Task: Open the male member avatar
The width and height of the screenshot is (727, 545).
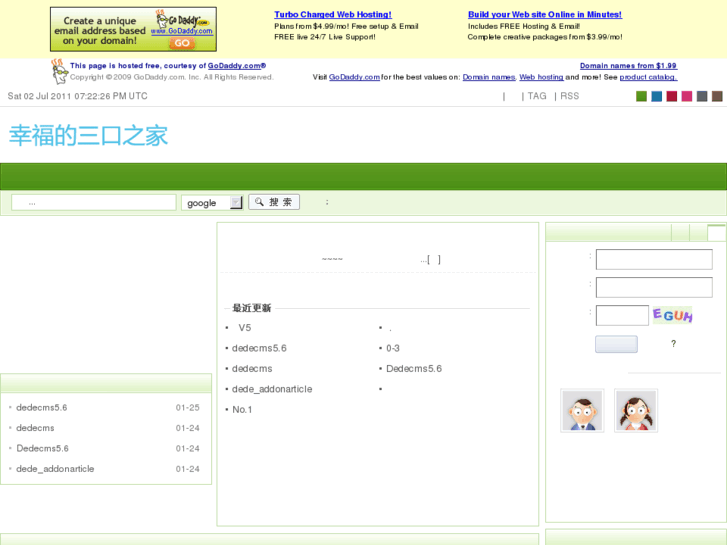Action: [x=582, y=410]
